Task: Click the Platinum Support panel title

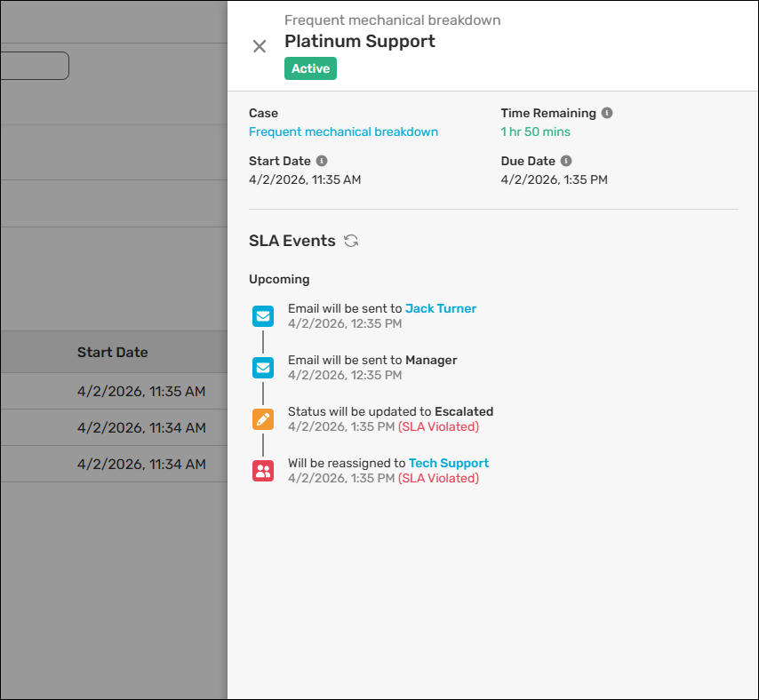Action: pyautogui.click(x=360, y=42)
